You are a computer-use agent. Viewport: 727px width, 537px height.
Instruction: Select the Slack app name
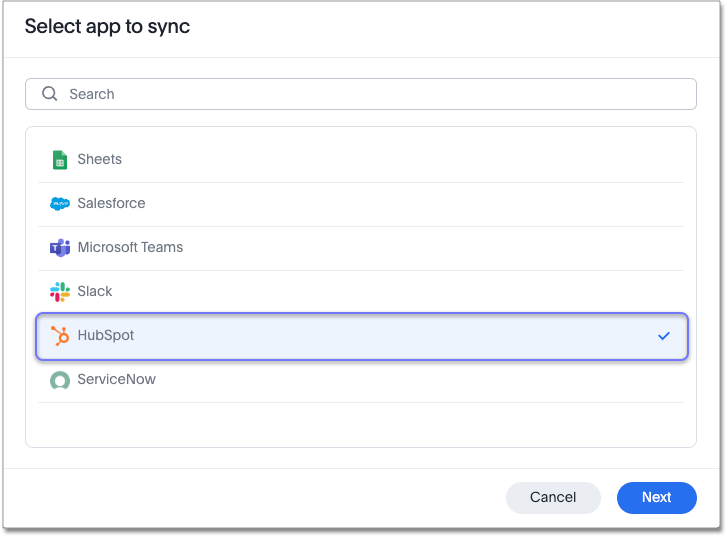pos(95,291)
